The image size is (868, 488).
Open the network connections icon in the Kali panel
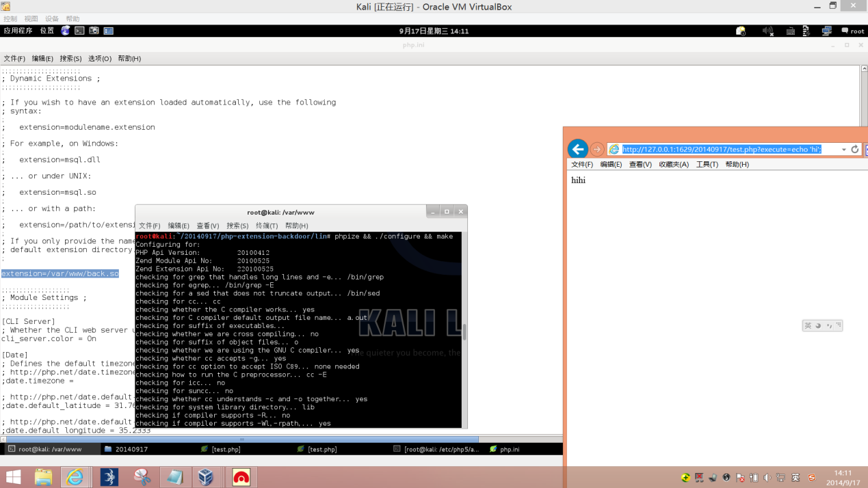[x=826, y=31]
